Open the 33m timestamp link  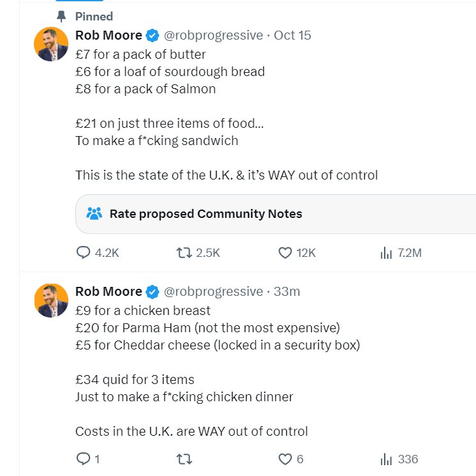click(287, 291)
